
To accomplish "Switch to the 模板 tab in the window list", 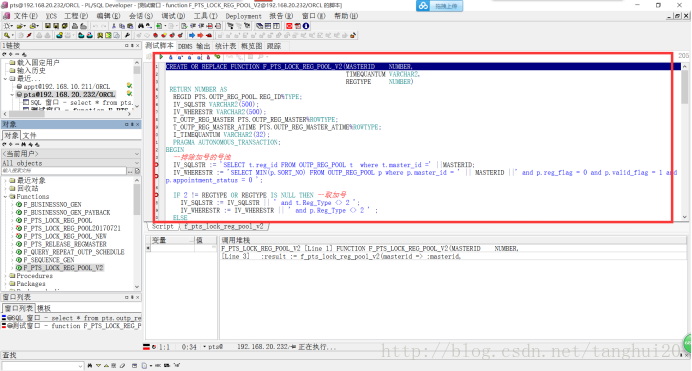I will [44, 308].
